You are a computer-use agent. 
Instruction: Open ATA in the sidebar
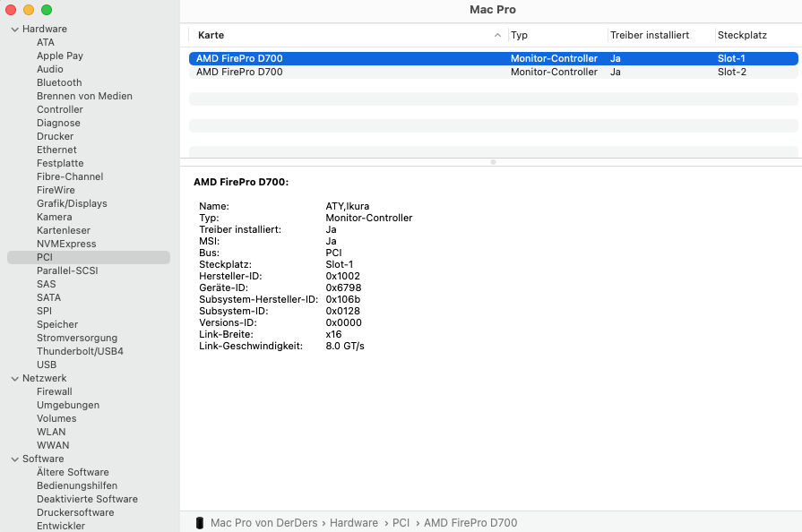[46, 42]
